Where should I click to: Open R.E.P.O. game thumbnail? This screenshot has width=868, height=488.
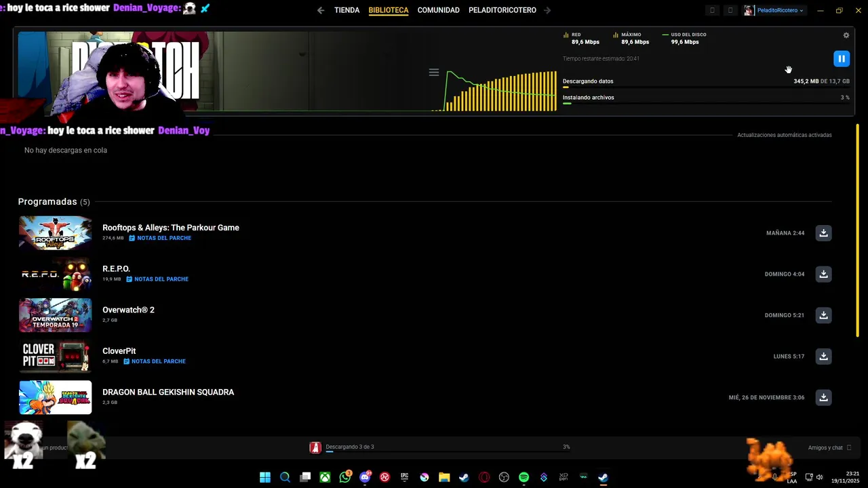coord(55,274)
